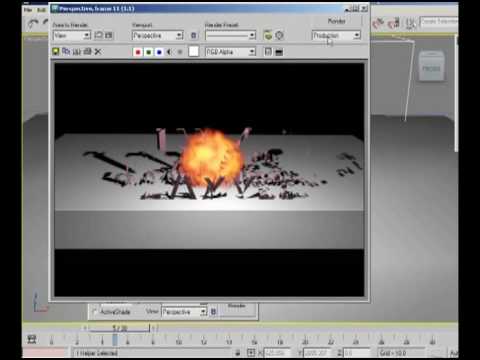
Task: Open the Mini Curve Editor icon
Action: [32, 340]
